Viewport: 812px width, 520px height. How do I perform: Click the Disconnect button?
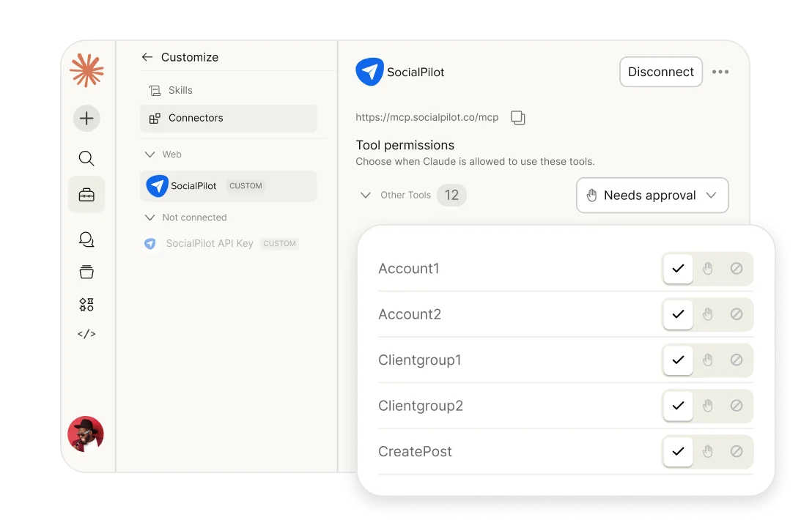tap(660, 71)
